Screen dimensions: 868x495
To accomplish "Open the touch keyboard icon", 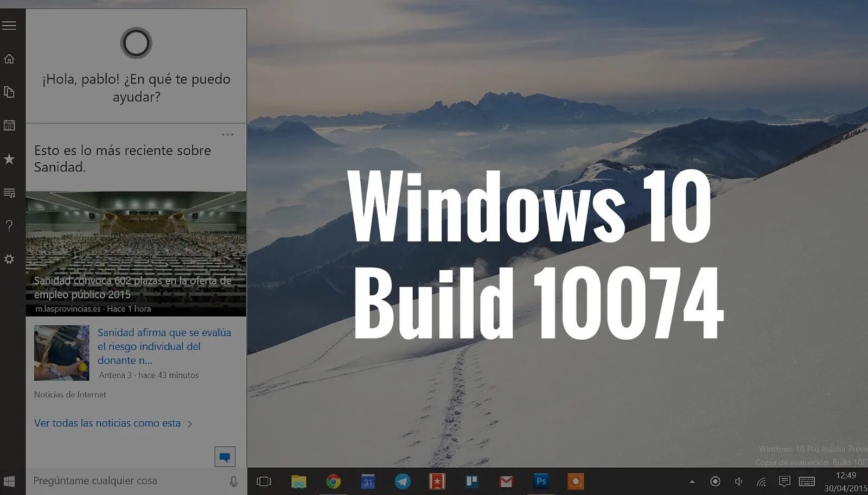I will (807, 481).
